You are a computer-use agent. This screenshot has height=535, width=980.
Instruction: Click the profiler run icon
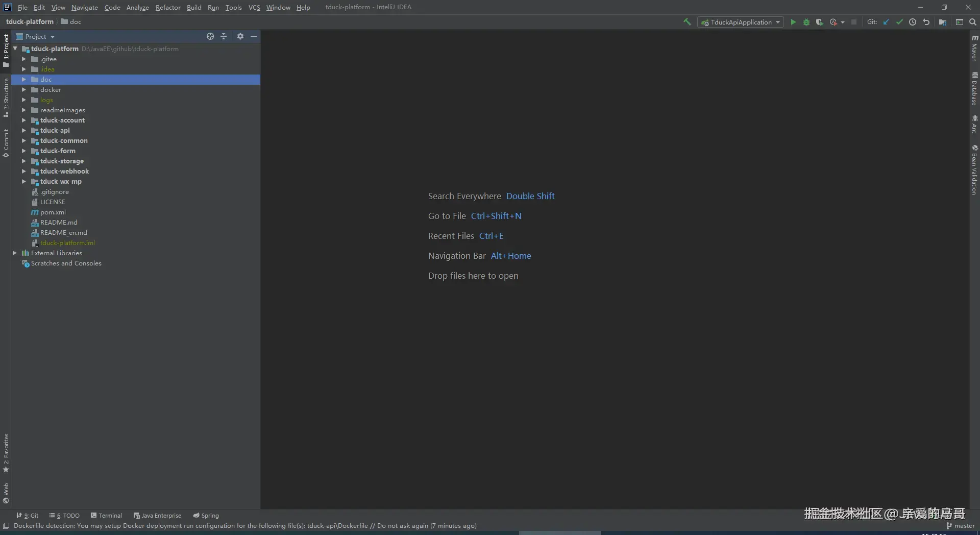833,22
